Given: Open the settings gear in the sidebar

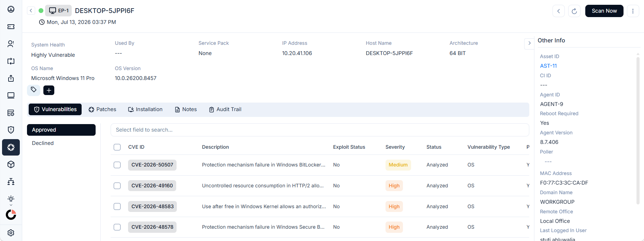Looking at the screenshot, I should point(11,233).
